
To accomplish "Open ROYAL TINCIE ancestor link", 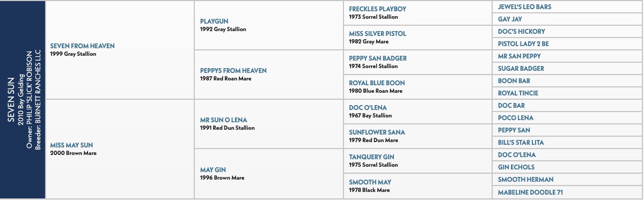I will pyautogui.click(x=518, y=93).
